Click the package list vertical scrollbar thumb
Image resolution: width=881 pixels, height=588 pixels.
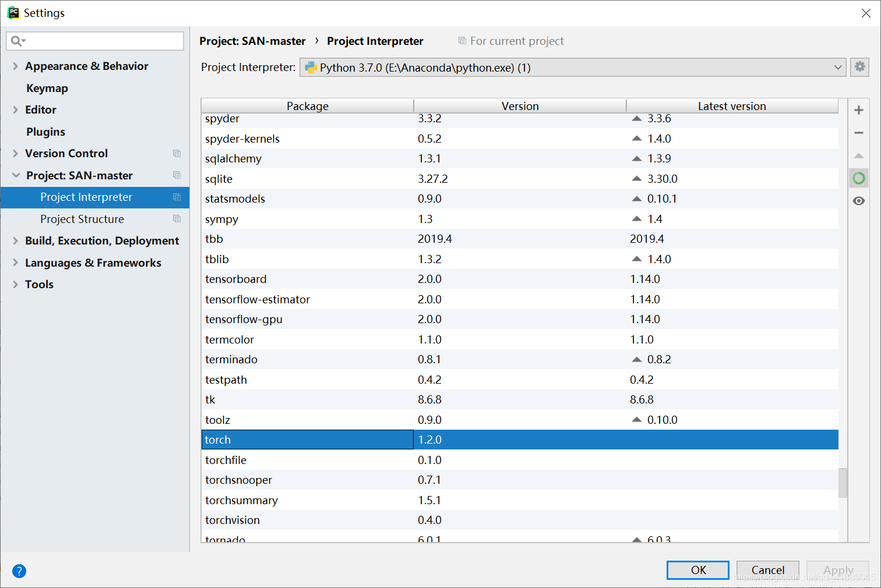(843, 483)
